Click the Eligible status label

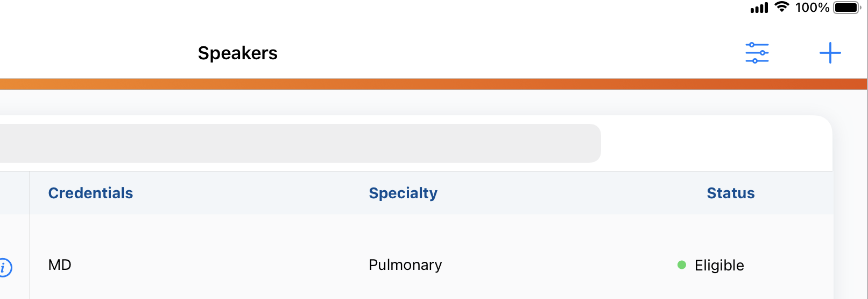(719, 265)
